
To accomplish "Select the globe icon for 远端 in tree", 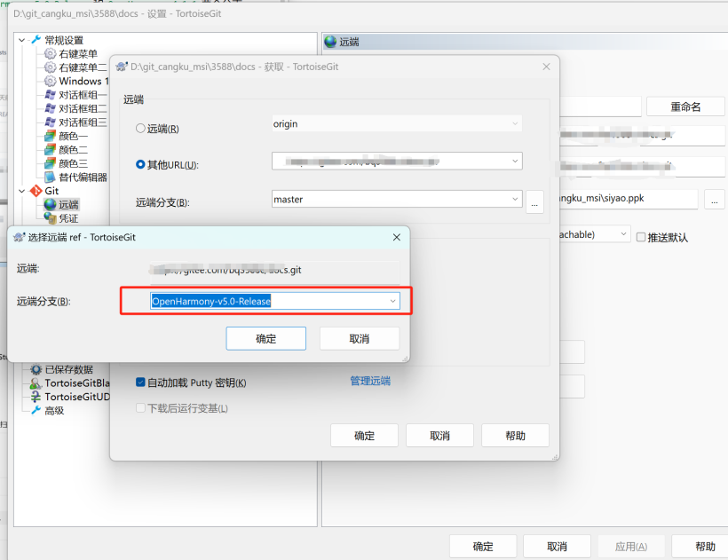I will 50,205.
